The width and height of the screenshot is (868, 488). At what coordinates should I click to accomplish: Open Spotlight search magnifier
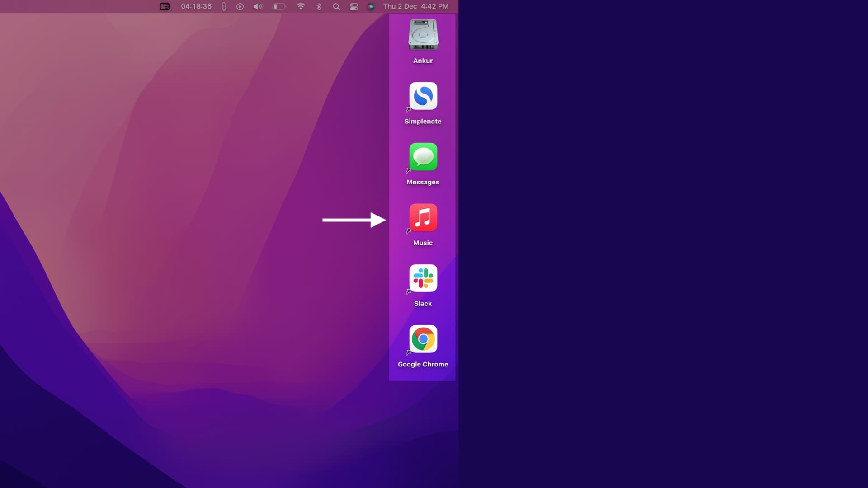[x=336, y=7]
